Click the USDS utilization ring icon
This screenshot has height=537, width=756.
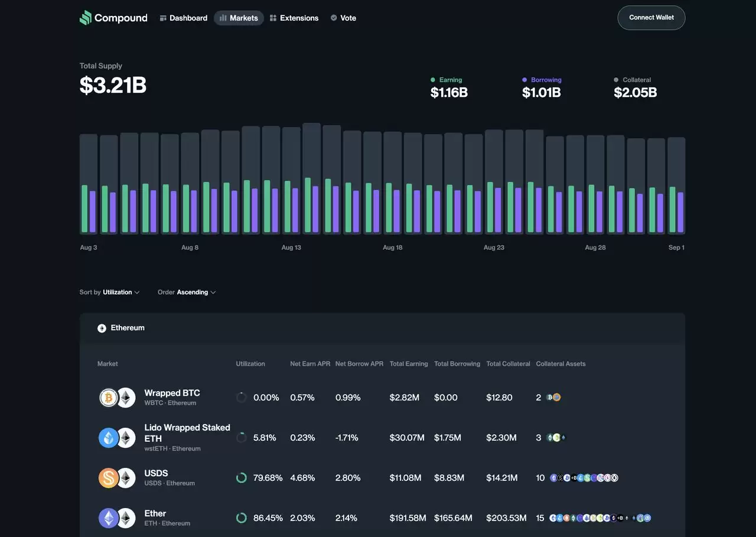tap(242, 478)
